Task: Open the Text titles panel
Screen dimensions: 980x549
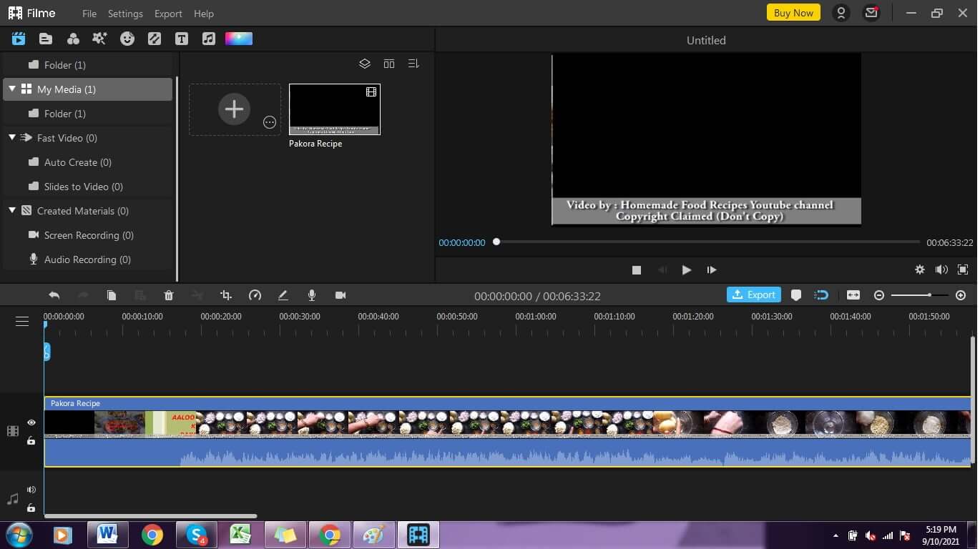Action: 182,39
